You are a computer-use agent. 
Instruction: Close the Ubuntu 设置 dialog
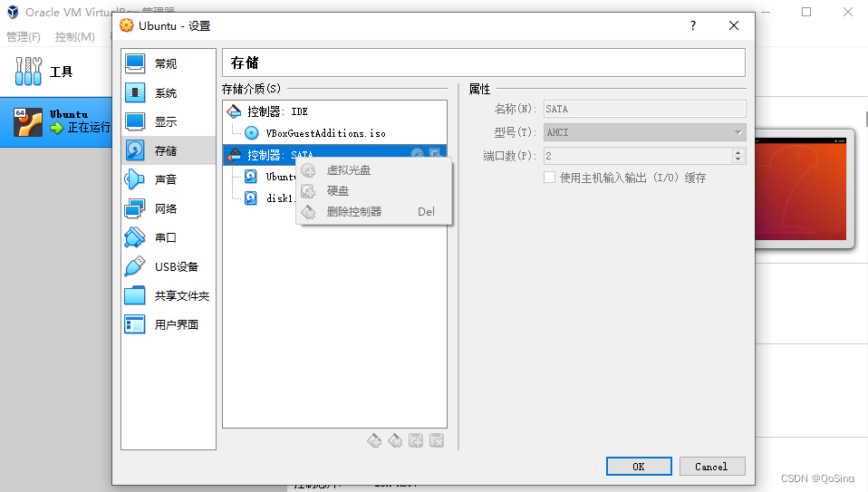[734, 25]
